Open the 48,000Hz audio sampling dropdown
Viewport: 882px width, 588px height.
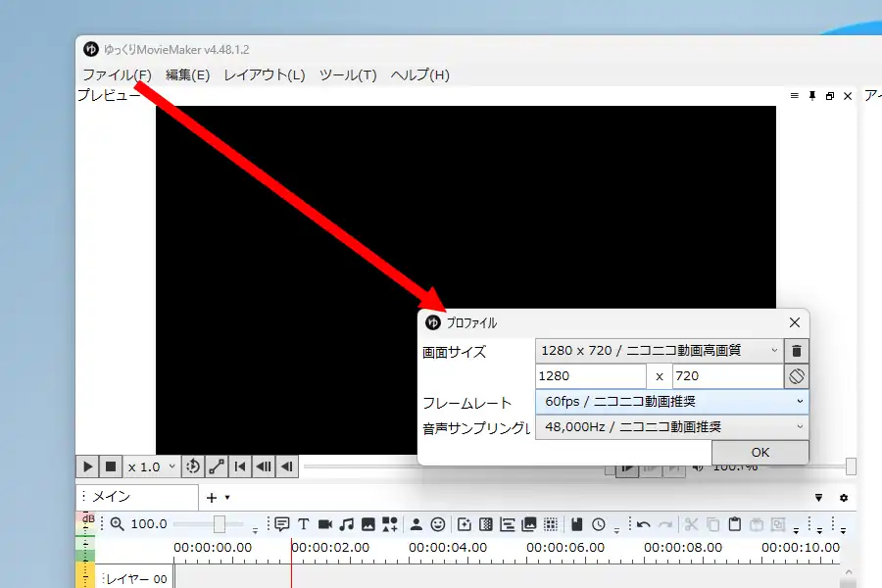[x=671, y=427]
